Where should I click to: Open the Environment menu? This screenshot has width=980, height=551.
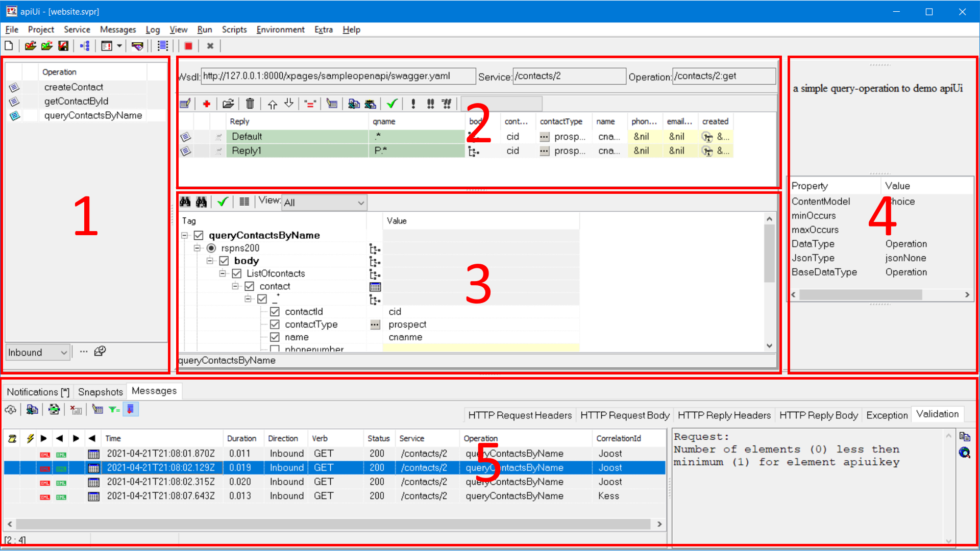pos(280,30)
